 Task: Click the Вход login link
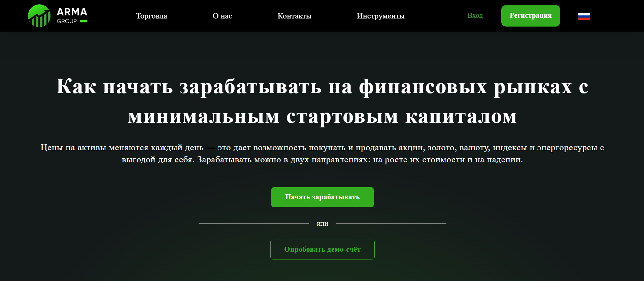[475, 15]
